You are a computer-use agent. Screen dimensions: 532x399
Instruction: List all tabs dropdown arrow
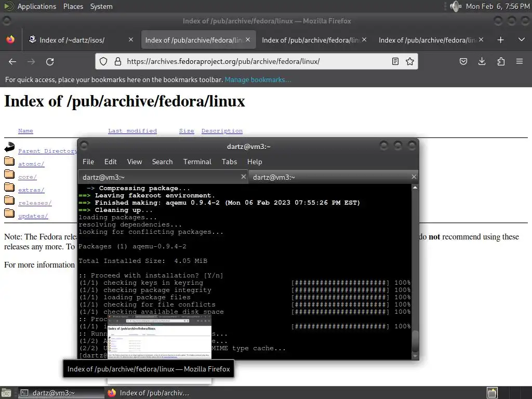coord(522,39)
